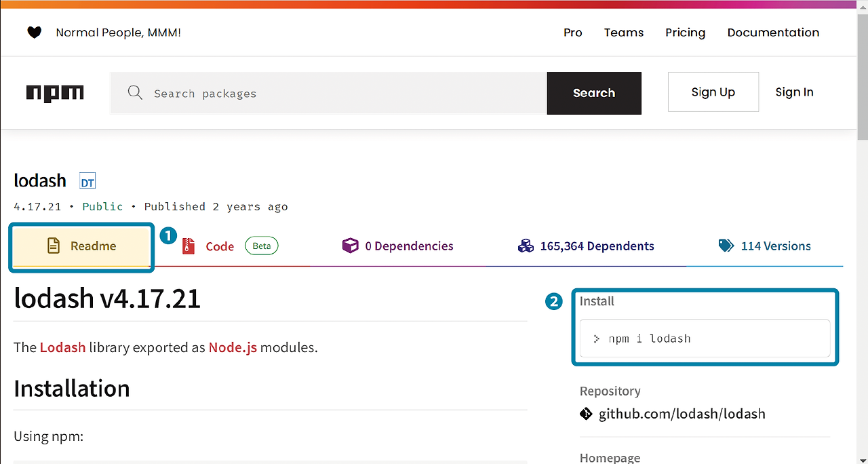The height and width of the screenshot is (464, 868).
Task: Click the Beta badge next to Code
Action: coord(262,246)
